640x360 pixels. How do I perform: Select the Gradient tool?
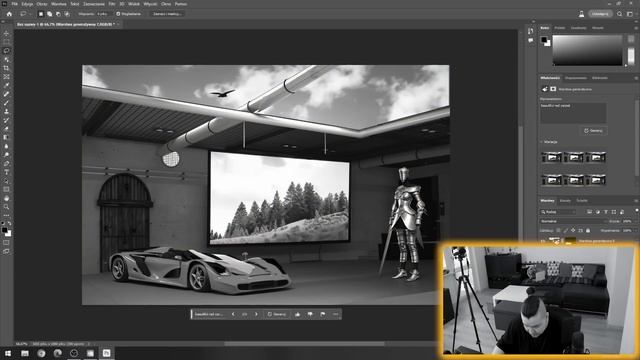pos(6,137)
